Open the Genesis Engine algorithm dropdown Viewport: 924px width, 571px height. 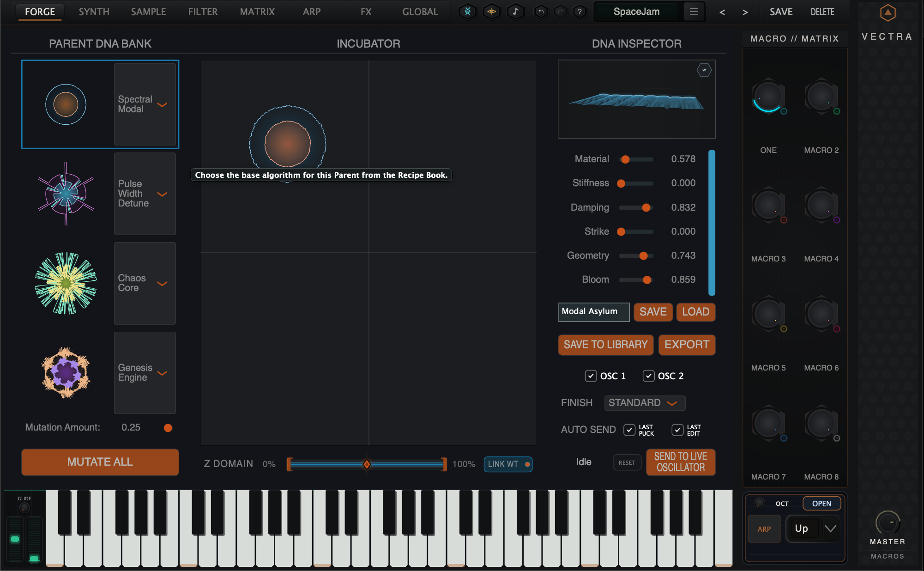[x=145, y=373]
